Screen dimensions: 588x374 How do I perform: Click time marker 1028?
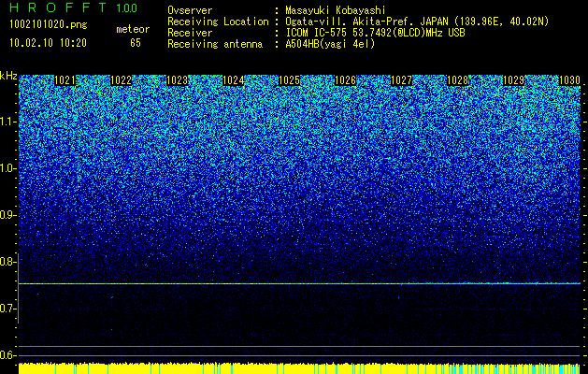(458, 80)
